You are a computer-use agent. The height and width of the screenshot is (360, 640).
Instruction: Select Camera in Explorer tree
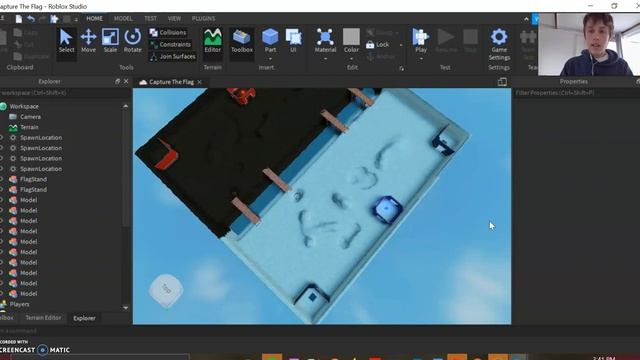click(30, 117)
